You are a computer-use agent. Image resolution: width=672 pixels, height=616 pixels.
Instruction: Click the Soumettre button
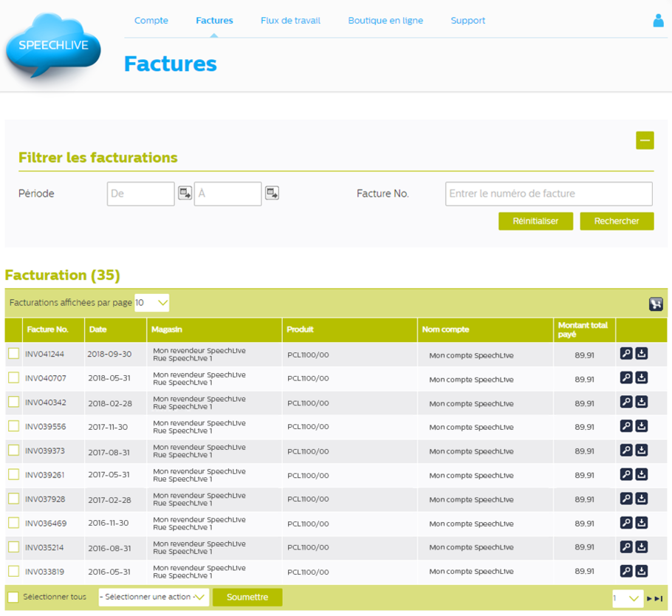click(x=247, y=597)
